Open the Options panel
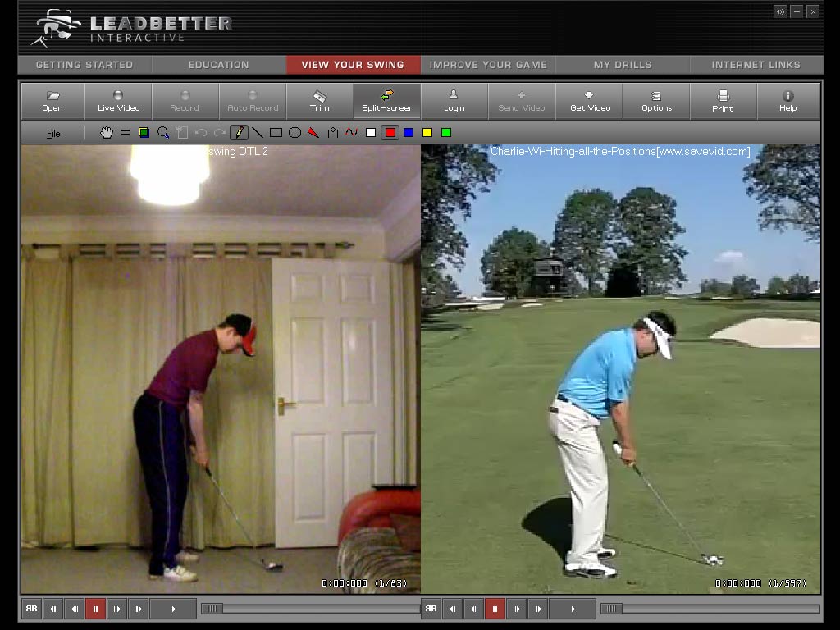 pyautogui.click(x=656, y=102)
